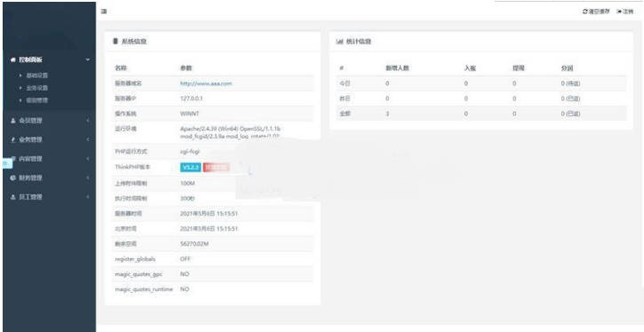Open the 业务设置 submenu item
This screenshot has height=332, width=644.
[37, 88]
